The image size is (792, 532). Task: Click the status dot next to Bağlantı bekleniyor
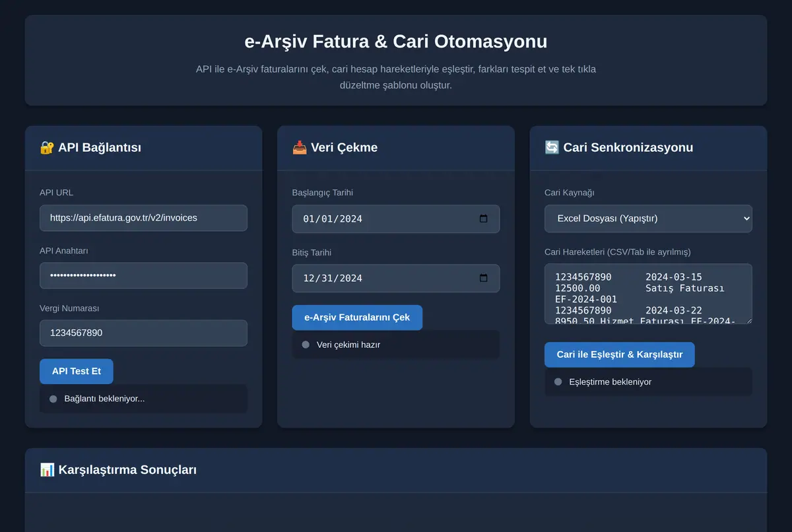tap(53, 399)
